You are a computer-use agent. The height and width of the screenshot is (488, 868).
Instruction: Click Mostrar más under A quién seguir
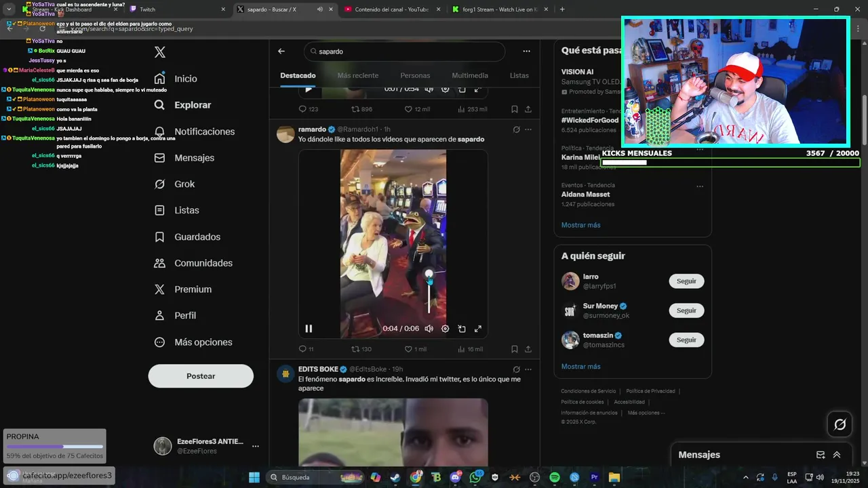click(580, 367)
